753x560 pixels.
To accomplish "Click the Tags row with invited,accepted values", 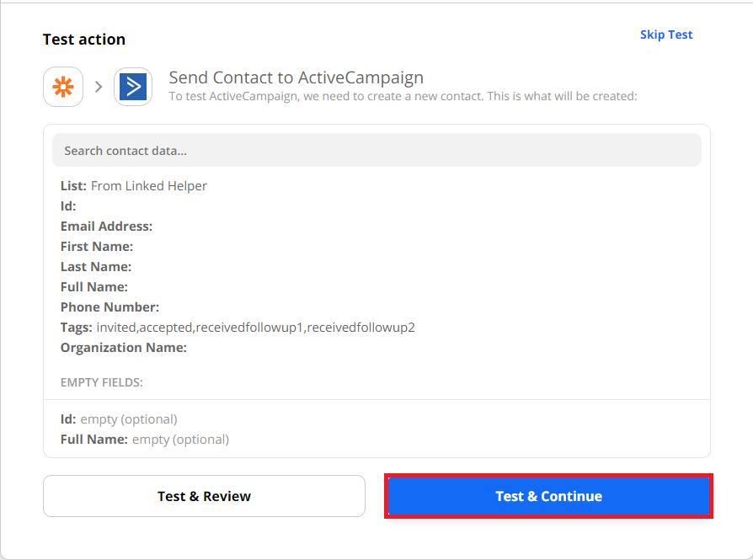I will (238, 327).
